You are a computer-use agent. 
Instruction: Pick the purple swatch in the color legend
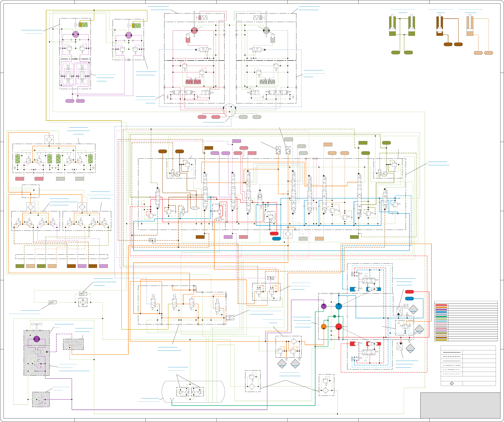click(x=441, y=310)
